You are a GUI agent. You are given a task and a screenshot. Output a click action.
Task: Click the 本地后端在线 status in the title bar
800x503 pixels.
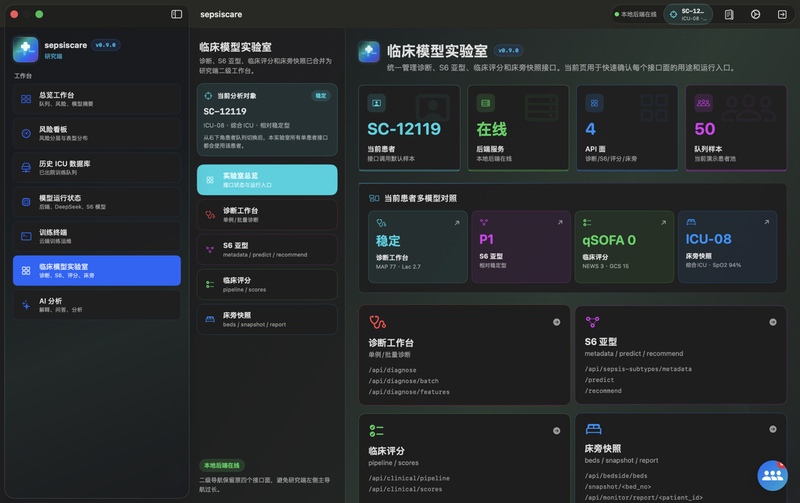coord(636,14)
